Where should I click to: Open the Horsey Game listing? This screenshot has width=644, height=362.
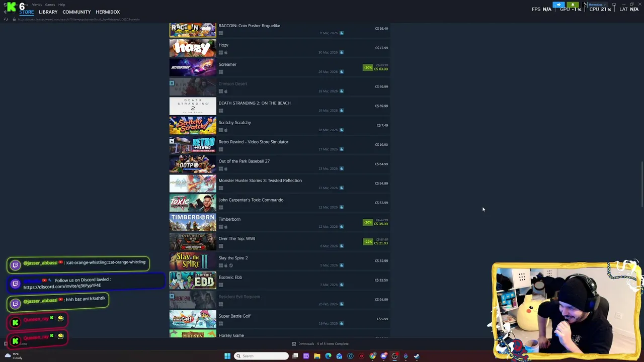(x=279, y=334)
